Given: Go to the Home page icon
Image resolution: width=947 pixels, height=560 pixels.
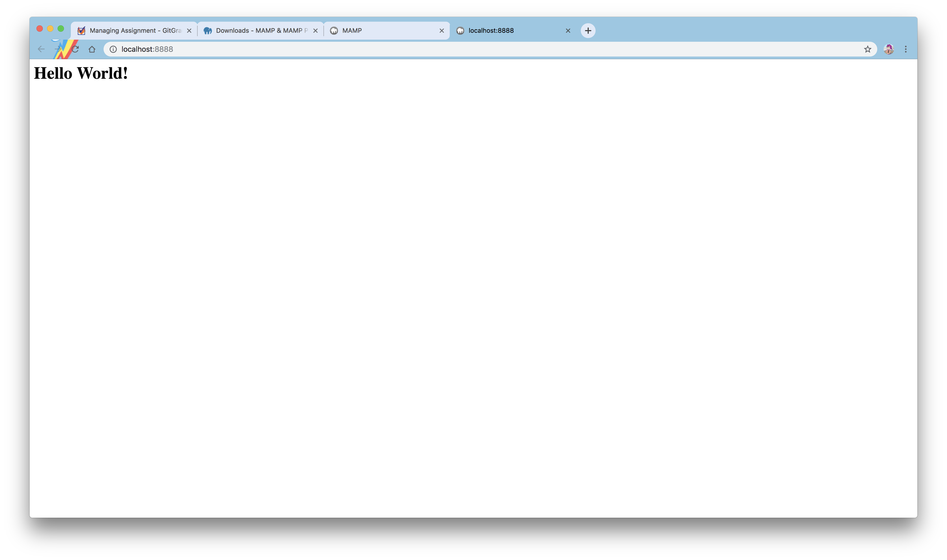Looking at the screenshot, I should tap(92, 49).
